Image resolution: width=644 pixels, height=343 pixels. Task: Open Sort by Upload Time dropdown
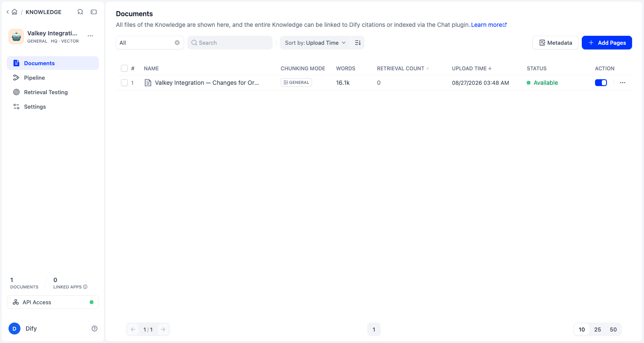(315, 43)
